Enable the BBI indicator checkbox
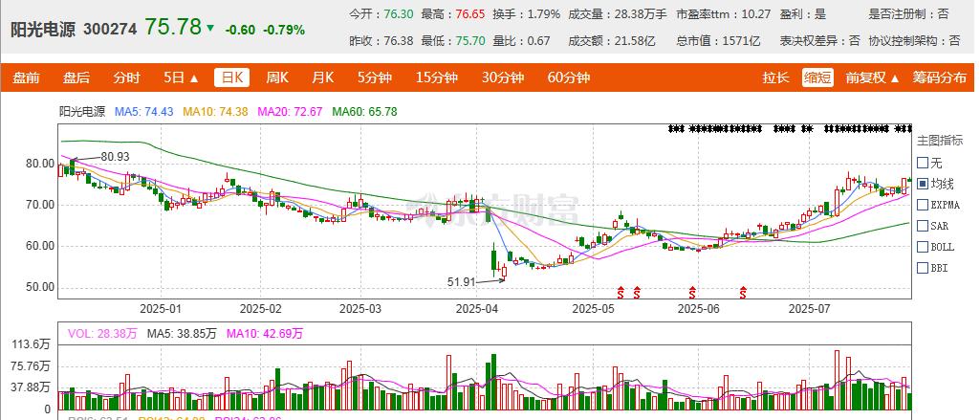Image resolution: width=980 pixels, height=420 pixels. point(923,268)
